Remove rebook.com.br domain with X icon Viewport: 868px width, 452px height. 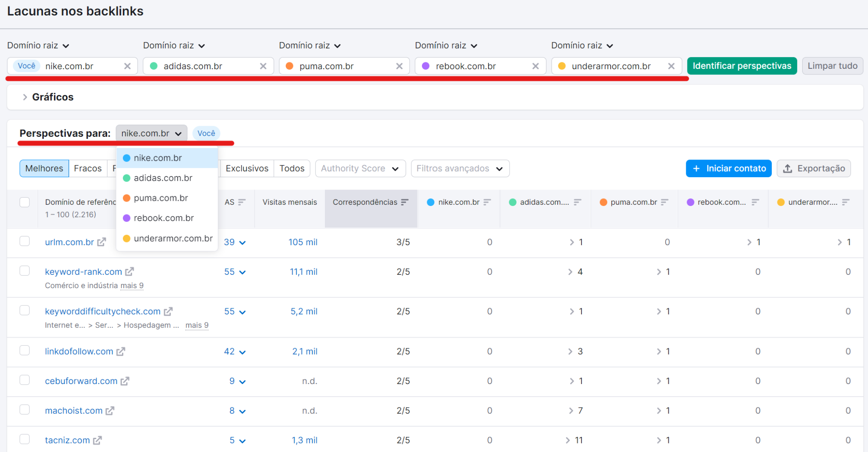pyautogui.click(x=535, y=66)
